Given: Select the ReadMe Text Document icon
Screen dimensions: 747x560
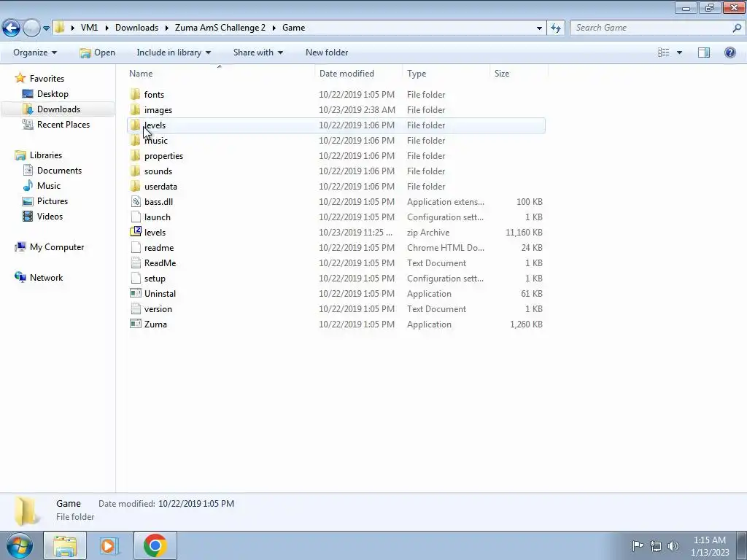Looking at the screenshot, I should 136,262.
